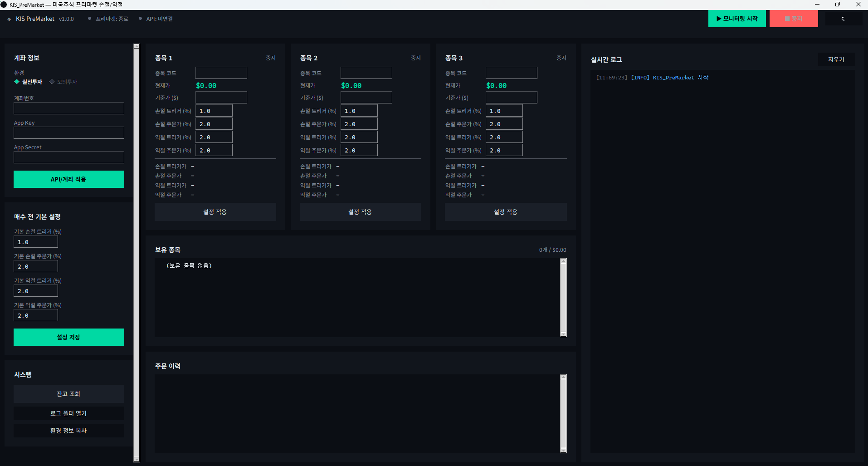Edit 종목 1 익절 트리거 (%) value
This screenshot has height=466, width=868.
(214, 137)
